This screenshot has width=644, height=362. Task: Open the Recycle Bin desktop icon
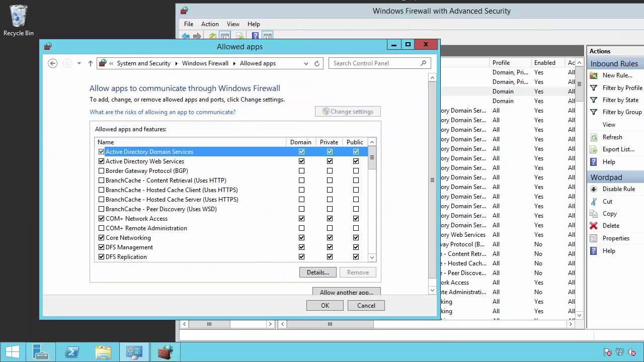point(19,20)
